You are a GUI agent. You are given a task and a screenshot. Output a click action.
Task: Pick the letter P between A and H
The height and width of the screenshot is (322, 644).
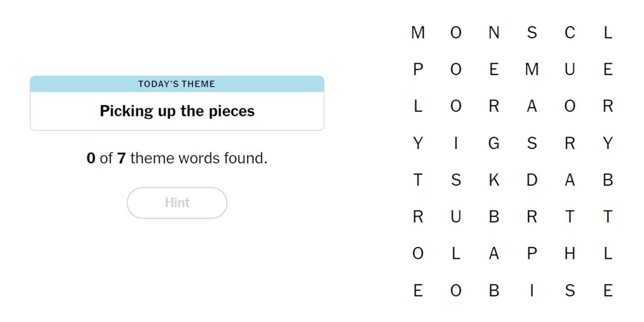[532, 254]
